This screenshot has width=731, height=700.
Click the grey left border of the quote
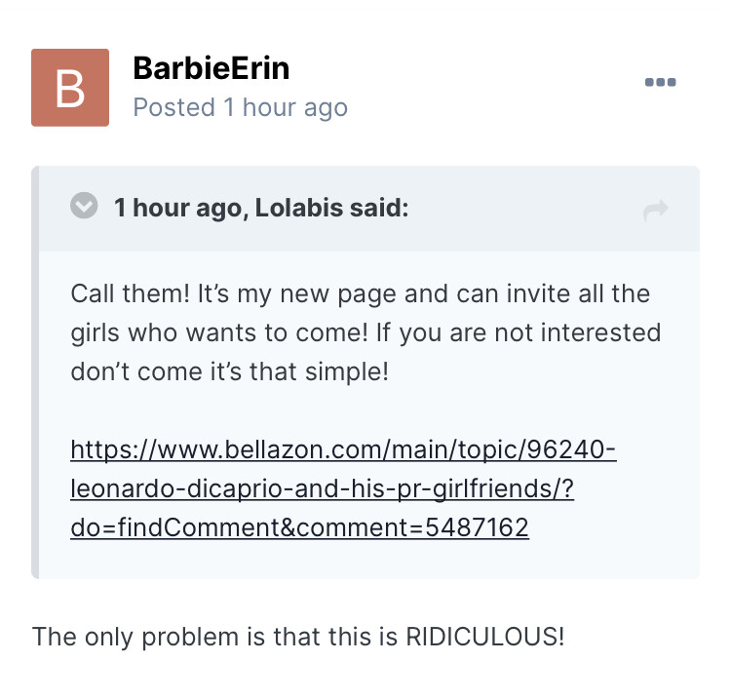tap(35, 390)
